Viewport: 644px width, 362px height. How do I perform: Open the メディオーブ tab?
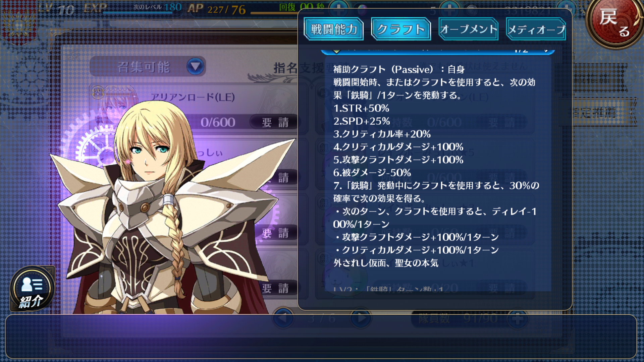[536, 29]
